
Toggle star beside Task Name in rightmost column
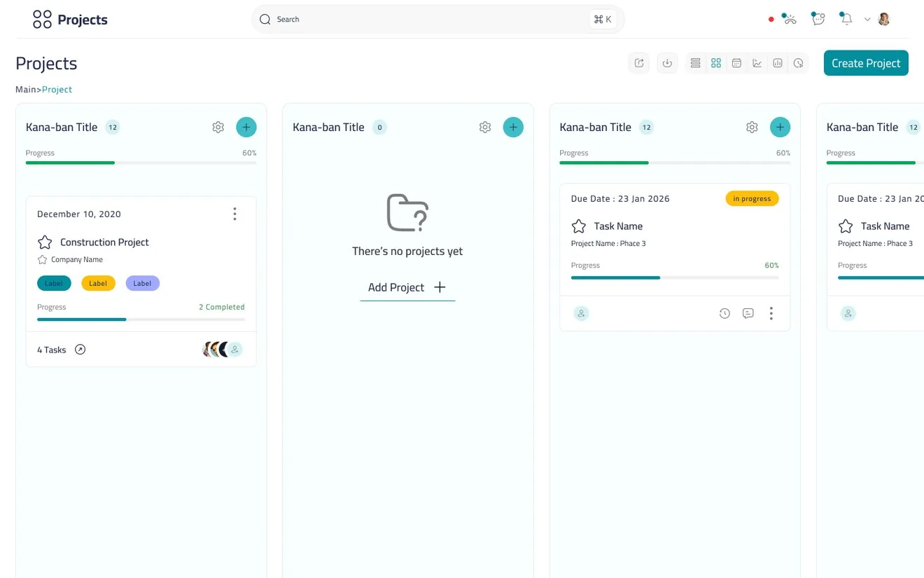click(846, 226)
